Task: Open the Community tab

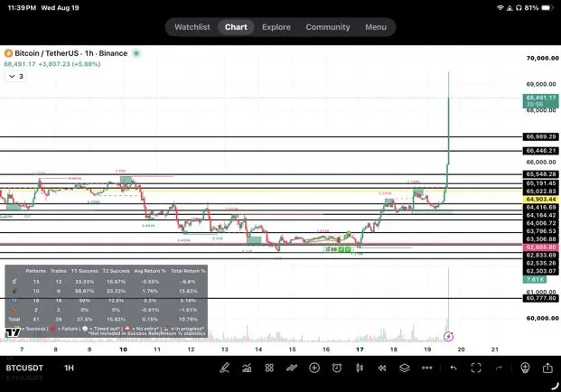Action: (328, 27)
